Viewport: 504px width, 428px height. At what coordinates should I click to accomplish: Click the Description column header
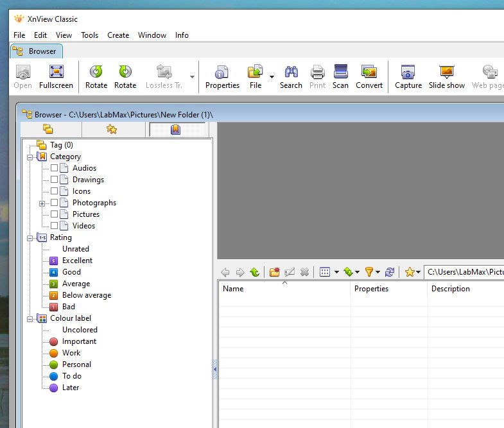[465, 289]
